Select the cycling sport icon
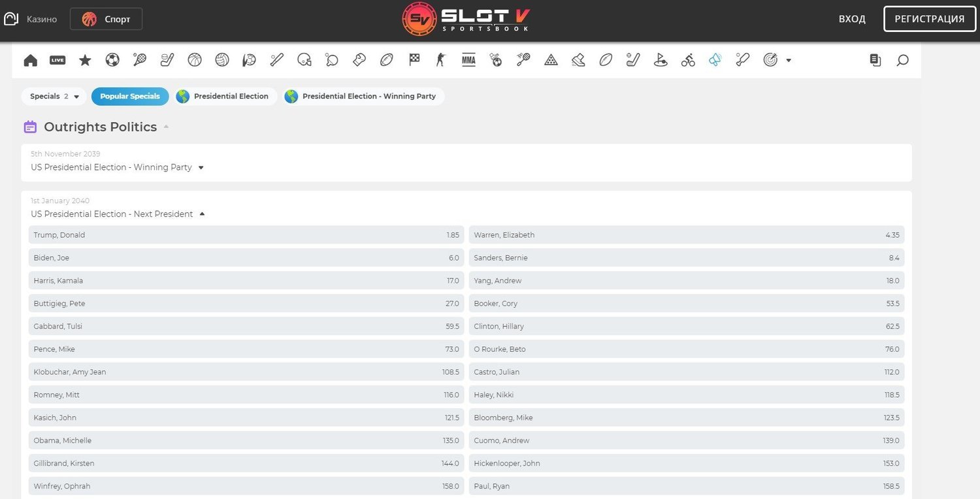Screen dimensions: 980x499 688,60
